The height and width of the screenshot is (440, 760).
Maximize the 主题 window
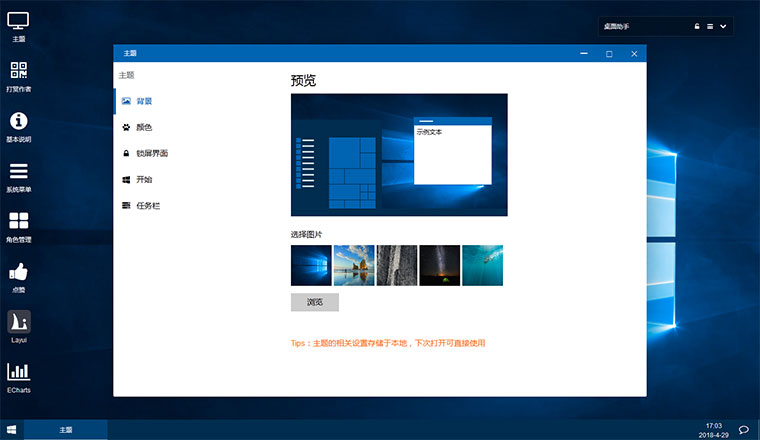[609, 54]
